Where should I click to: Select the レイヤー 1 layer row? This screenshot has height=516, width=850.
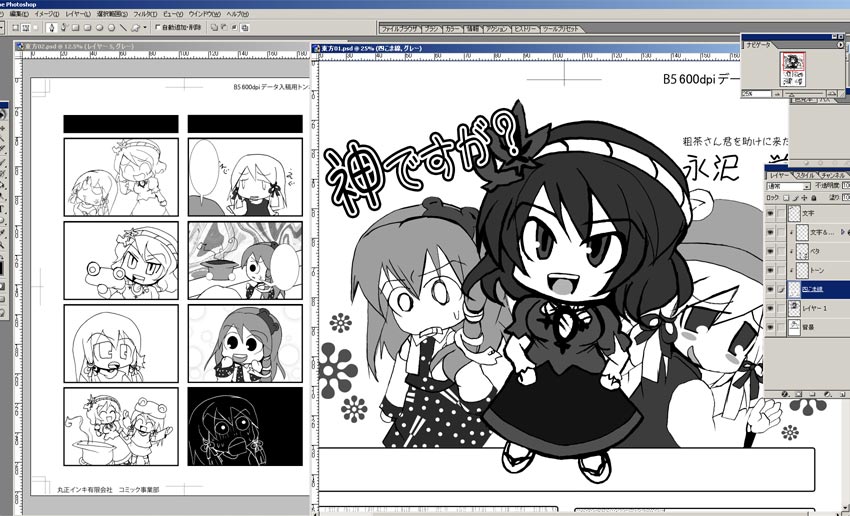point(818,308)
